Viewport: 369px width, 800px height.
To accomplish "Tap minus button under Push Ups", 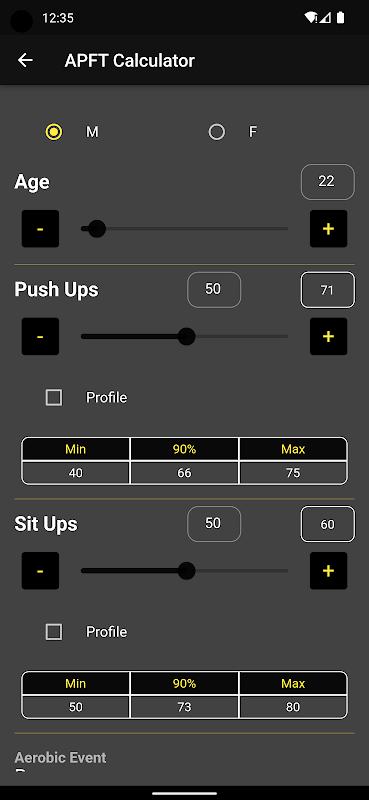I will coord(40,336).
